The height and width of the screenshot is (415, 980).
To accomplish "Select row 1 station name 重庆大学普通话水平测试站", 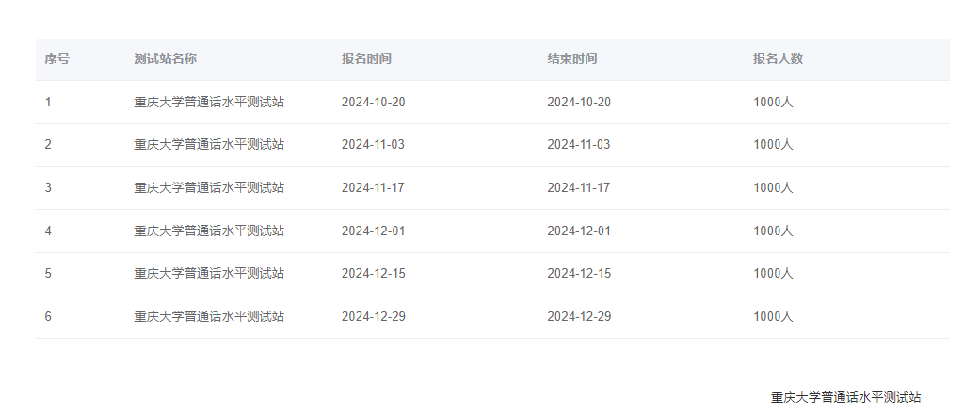I will point(209,102).
